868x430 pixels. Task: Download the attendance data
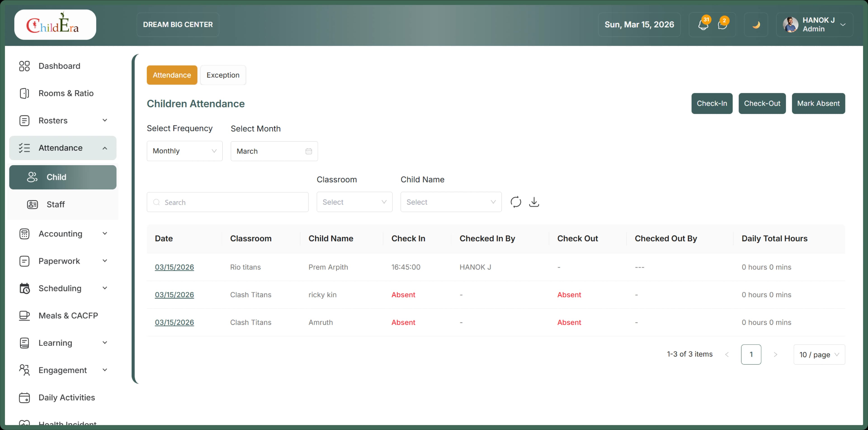[x=534, y=202]
